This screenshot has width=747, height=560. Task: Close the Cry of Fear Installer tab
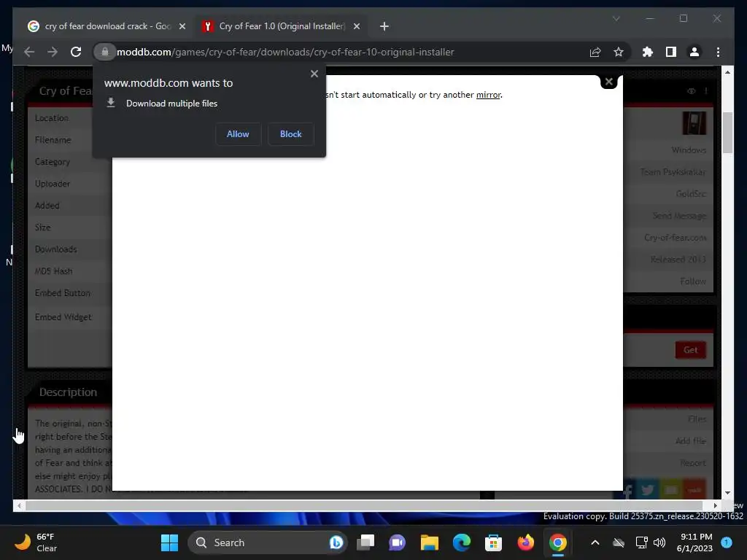tap(356, 26)
